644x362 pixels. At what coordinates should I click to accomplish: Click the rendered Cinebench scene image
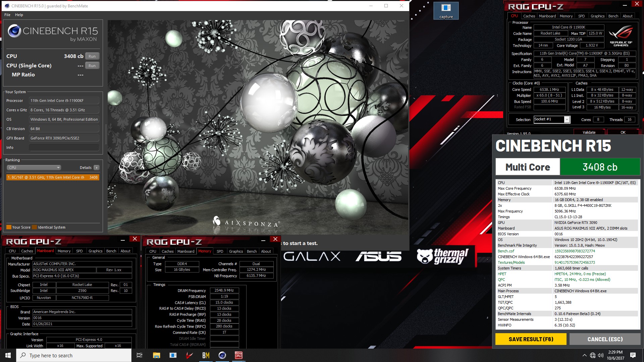(x=258, y=127)
